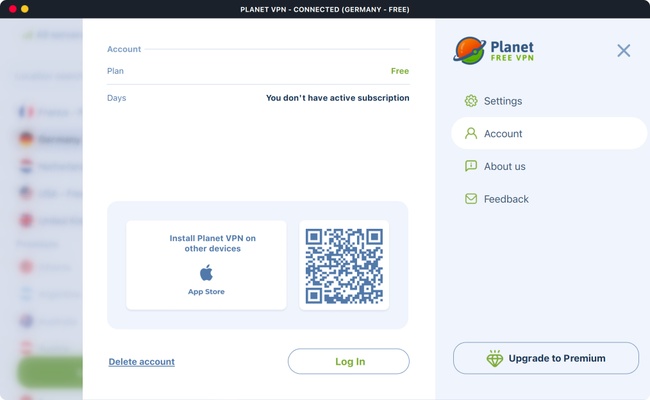Click the 'Days' row label

point(116,98)
